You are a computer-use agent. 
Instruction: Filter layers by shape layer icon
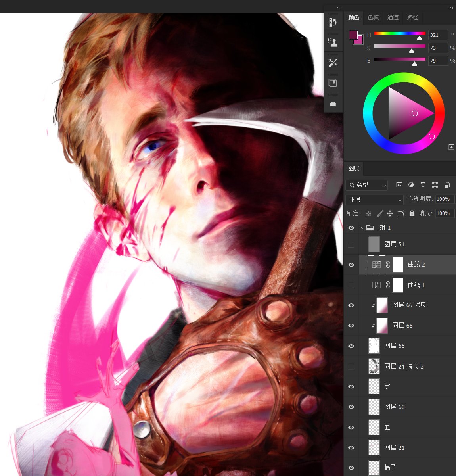tap(435, 185)
